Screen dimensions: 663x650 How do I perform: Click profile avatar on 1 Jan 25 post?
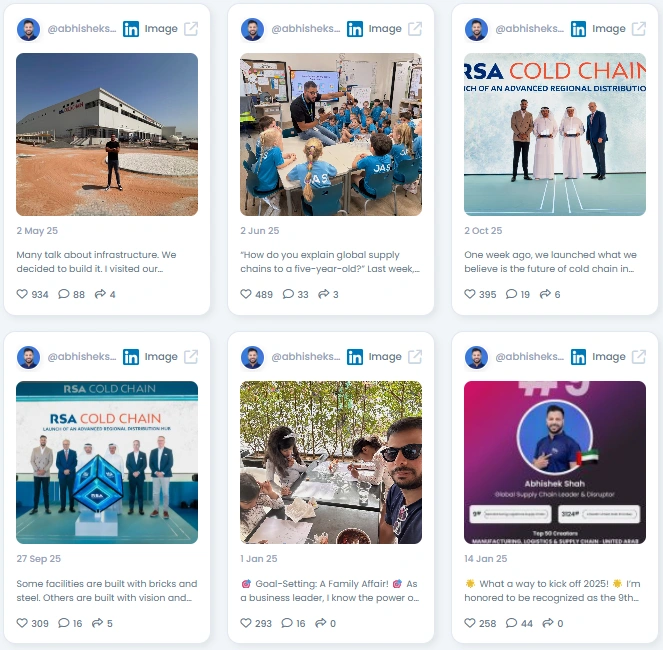(x=252, y=357)
